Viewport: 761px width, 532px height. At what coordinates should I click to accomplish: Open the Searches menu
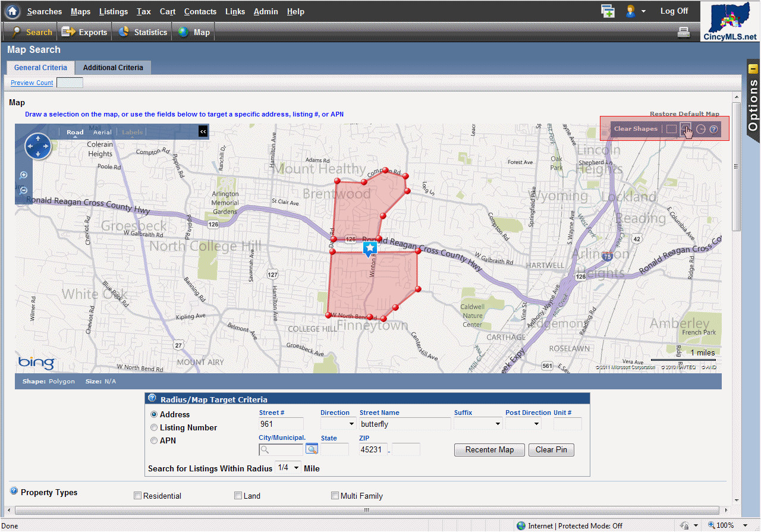44,11
